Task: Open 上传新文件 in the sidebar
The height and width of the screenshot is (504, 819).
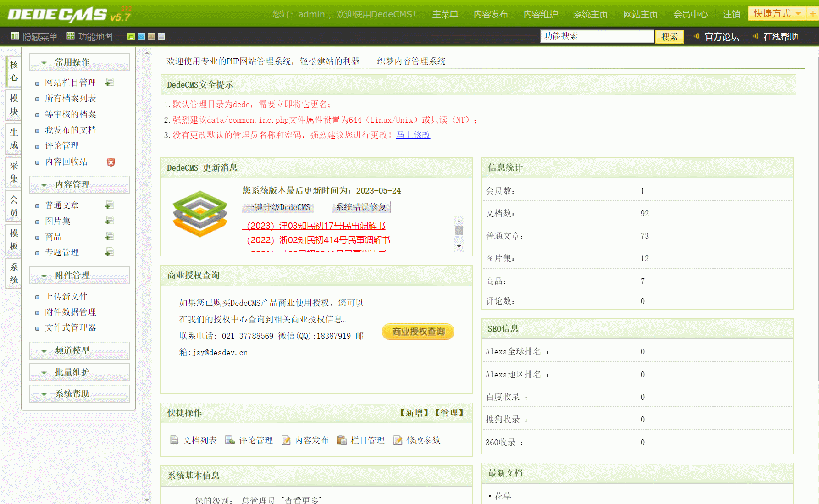Action: tap(66, 296)
